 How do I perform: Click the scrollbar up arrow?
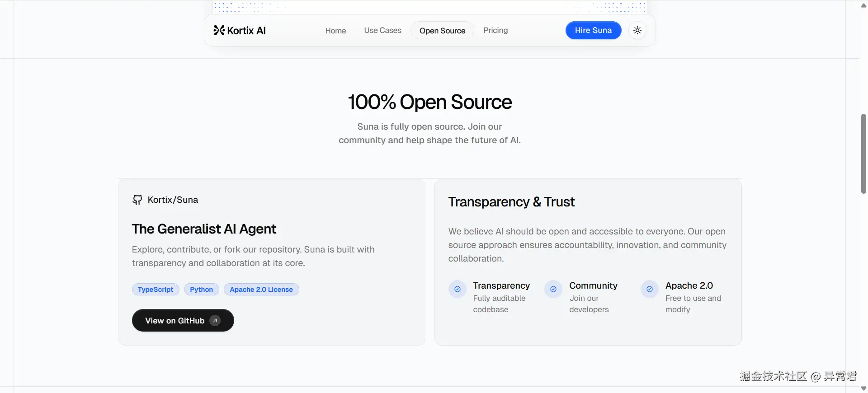coord(863,5)
